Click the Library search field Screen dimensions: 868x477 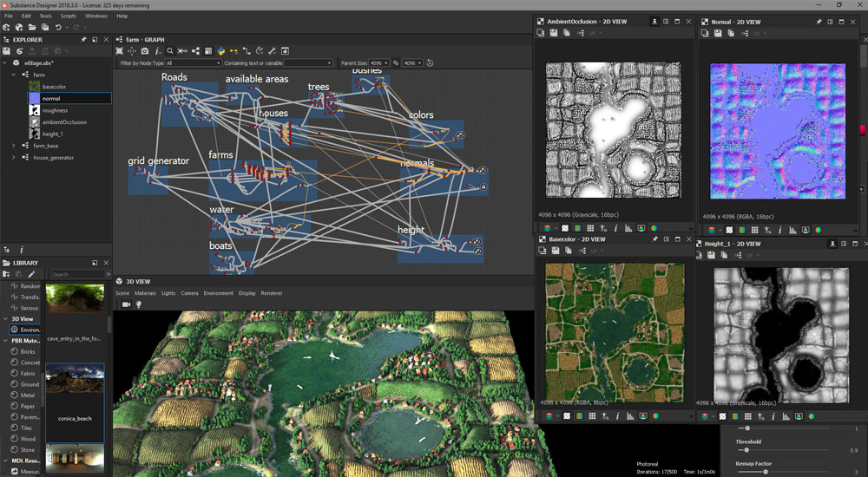click(x=77, y=274)
